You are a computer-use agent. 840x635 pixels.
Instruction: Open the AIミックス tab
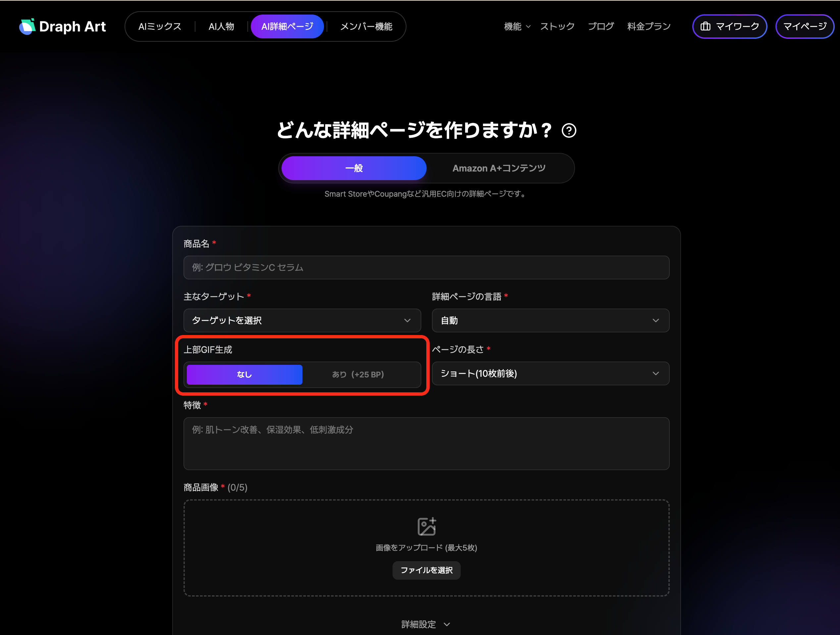(x=160, y=26)
